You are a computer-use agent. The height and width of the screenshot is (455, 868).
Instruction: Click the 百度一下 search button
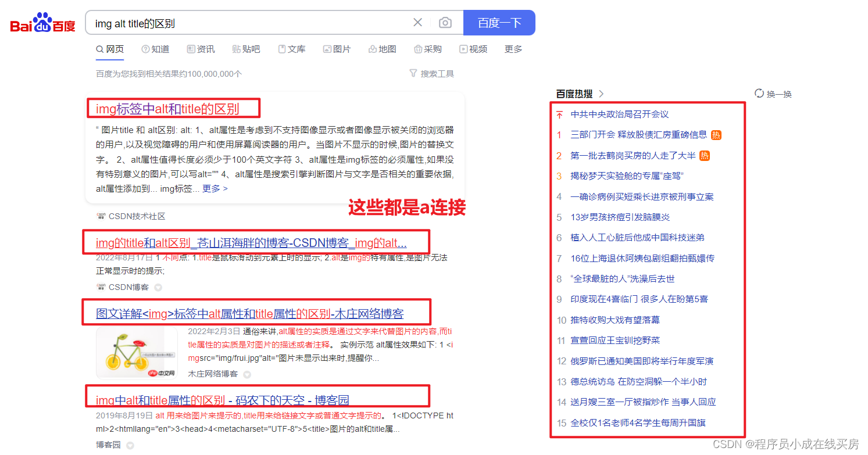pyautogui.click(x=499, y=23)
